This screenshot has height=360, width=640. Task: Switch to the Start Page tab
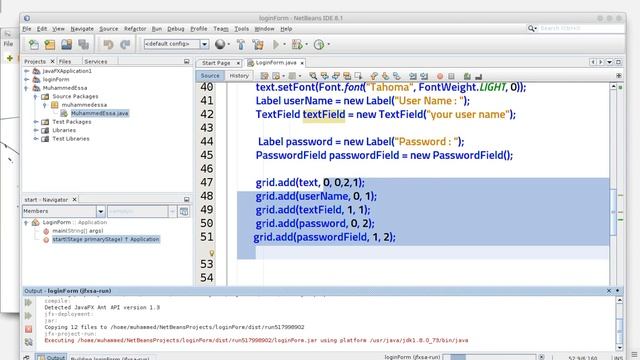(x=216, y=63)
